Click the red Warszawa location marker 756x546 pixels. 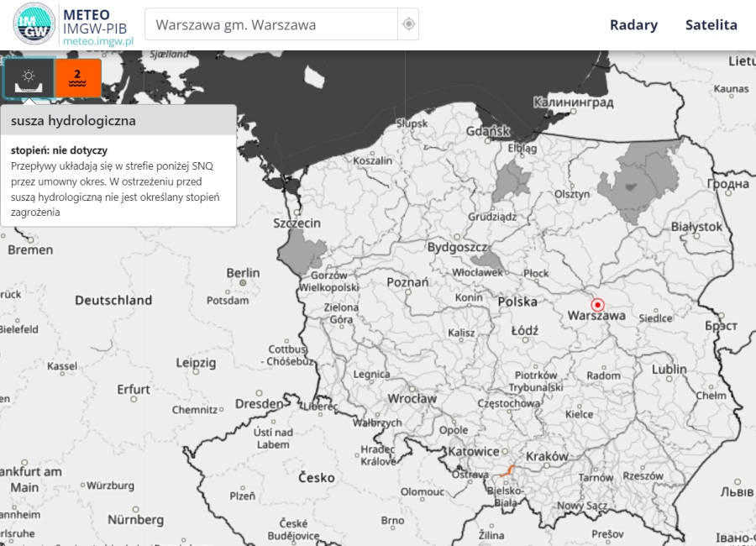click(x=597, y=305)
